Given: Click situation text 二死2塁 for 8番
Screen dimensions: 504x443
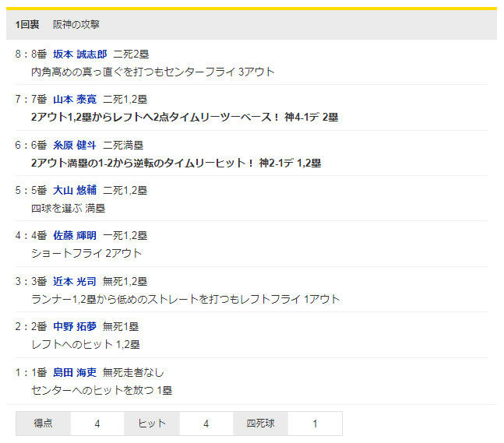Looking at the screenshot, I should (131, 54).
